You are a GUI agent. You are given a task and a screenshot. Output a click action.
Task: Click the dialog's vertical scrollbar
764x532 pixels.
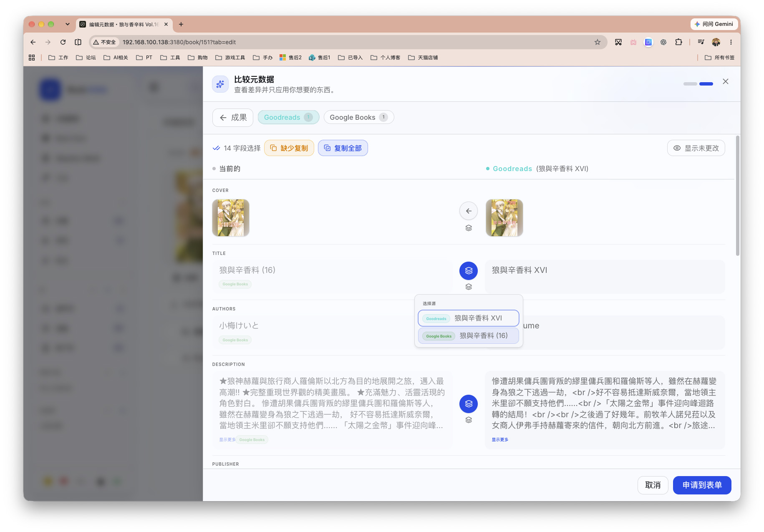(738, 196)
